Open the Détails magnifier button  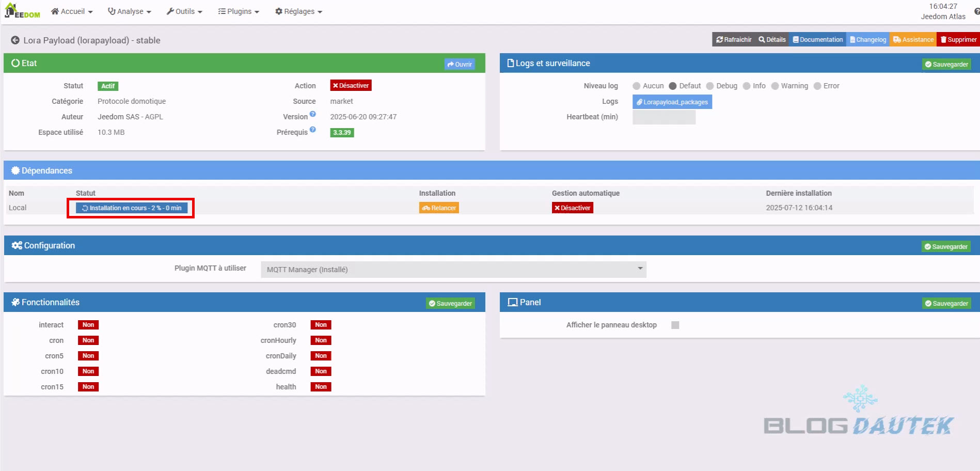click(772, 40)
